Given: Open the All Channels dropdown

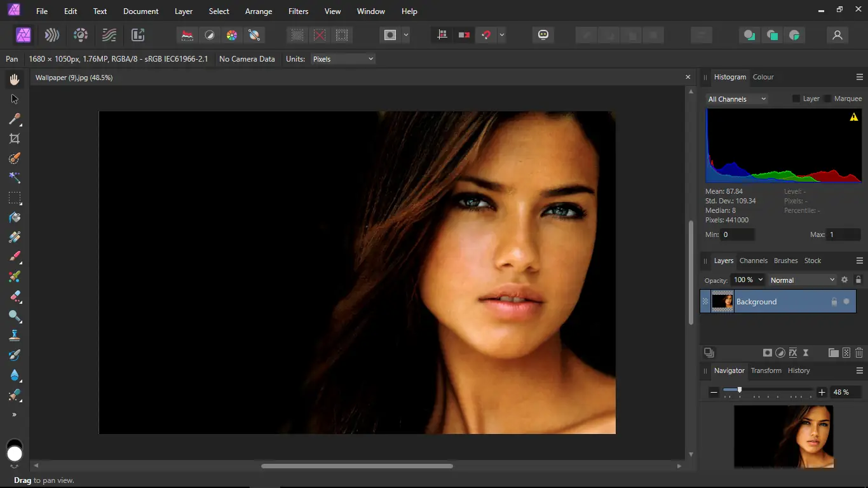Looking at the screenshot, I should [x=737, y=99].
